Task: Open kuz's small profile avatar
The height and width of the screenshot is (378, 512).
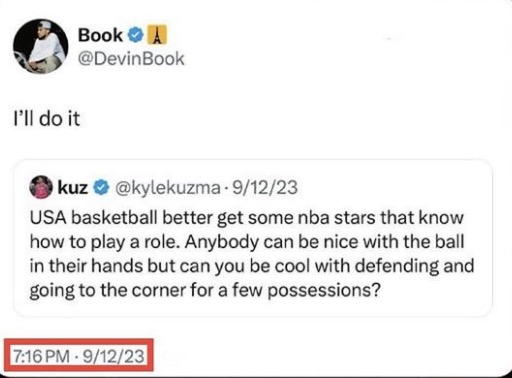Action: [x=41, y=187]
